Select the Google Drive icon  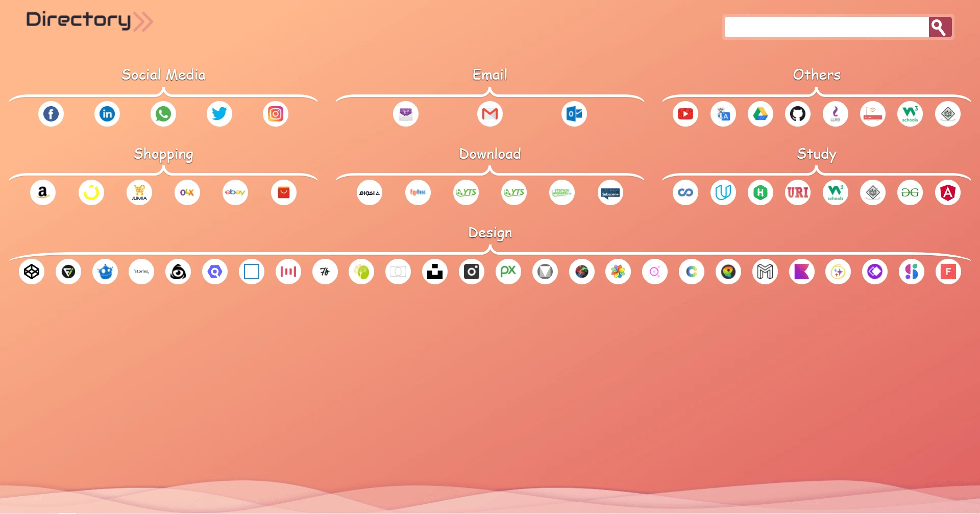point(761,114)
